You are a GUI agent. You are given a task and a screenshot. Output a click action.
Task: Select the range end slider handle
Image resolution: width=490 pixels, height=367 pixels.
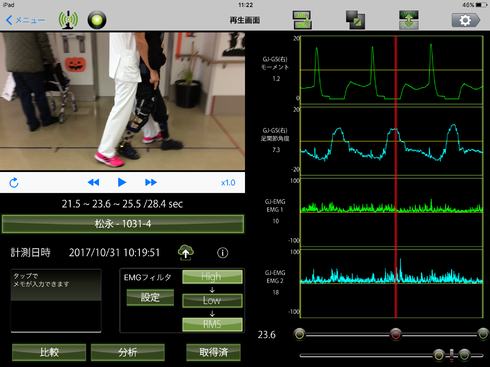coord(483,334)
